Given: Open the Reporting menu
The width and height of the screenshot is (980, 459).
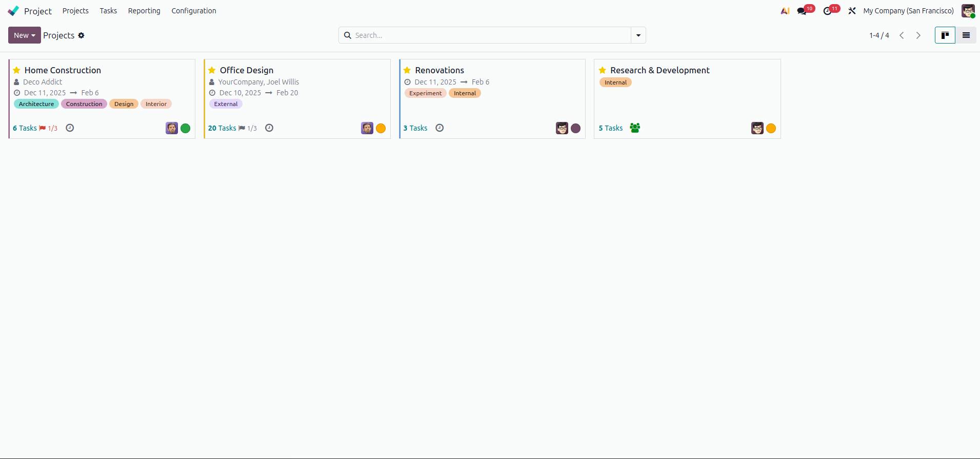Looking at the screenshot, I should tap(144, 11).
